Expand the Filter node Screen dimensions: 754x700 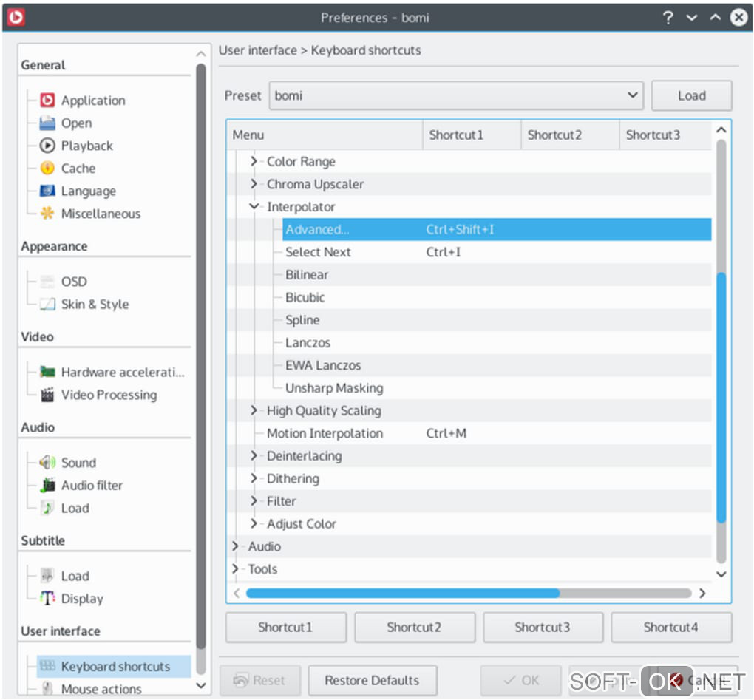tap(254, 500)
